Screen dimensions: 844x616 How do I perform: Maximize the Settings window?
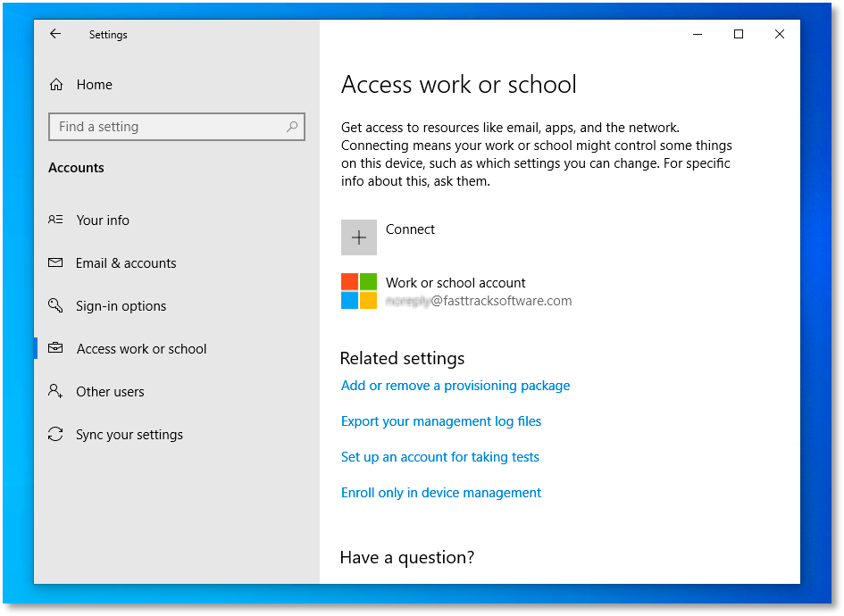click(x=739, y=34)
